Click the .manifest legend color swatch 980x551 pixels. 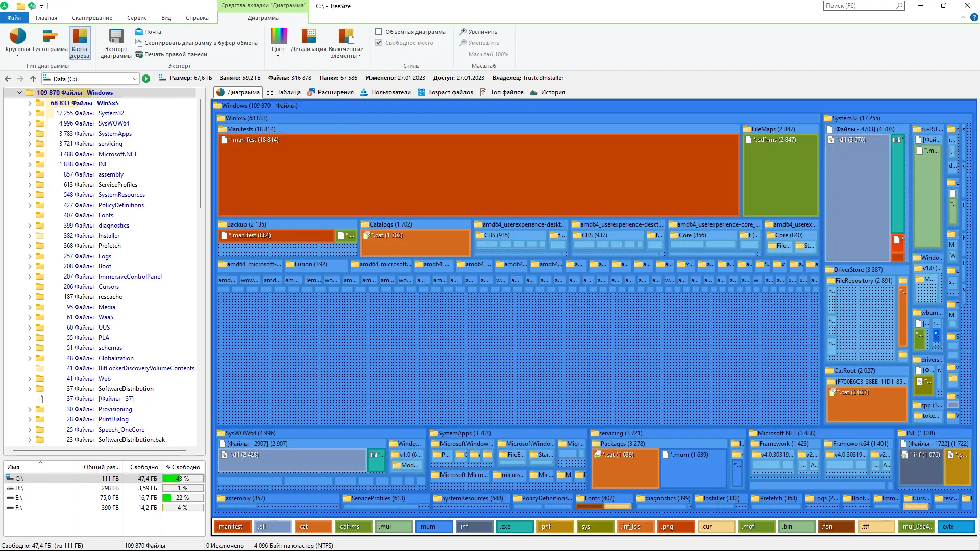[x=232, y=527]
